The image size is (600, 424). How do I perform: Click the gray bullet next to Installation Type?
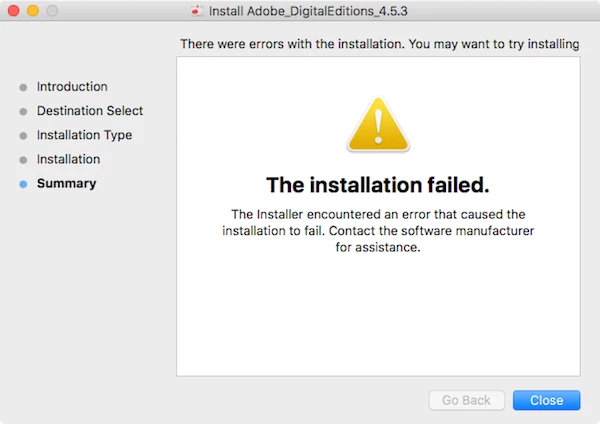(x=23, y=136)
